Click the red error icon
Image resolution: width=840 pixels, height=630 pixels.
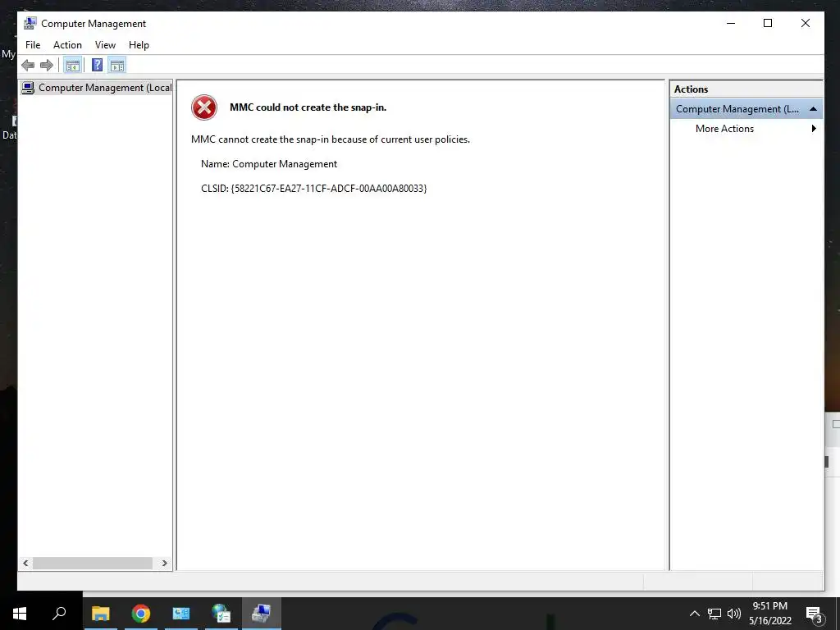click(x=204, y=107)
